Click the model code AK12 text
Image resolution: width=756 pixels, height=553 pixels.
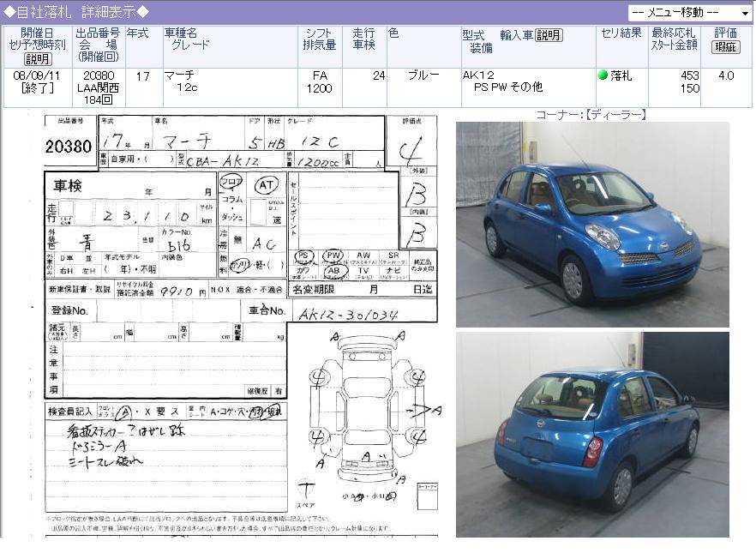(478, 75)
